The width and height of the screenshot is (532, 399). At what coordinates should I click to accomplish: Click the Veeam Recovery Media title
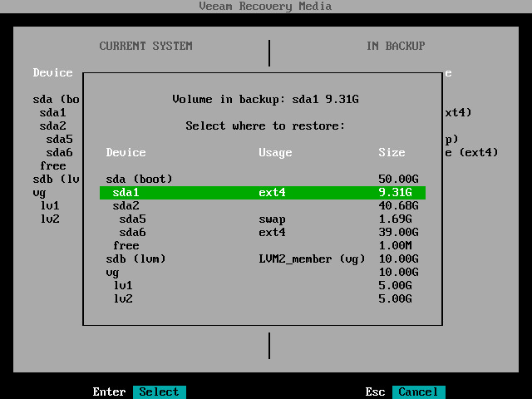(265, 6)
